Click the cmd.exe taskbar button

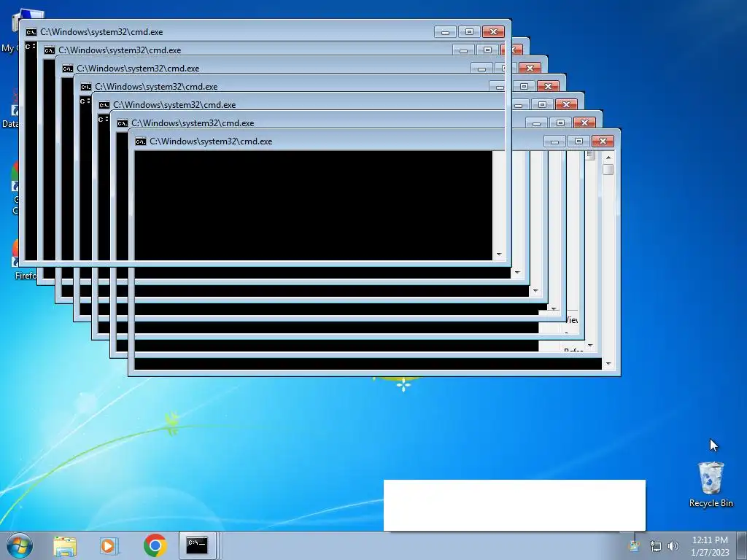(x=197, y=545)
